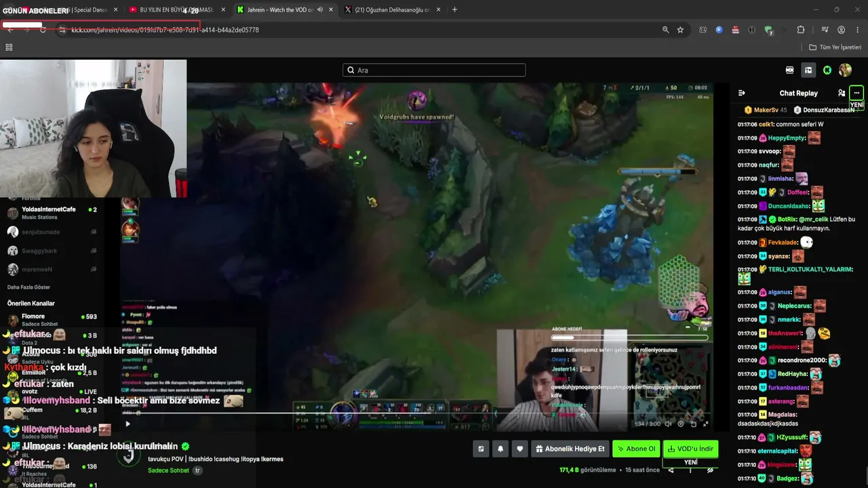Viewport: 868px width, 488px height.
Task: Toggle the video player volume speaker
Action: point(668,424)
